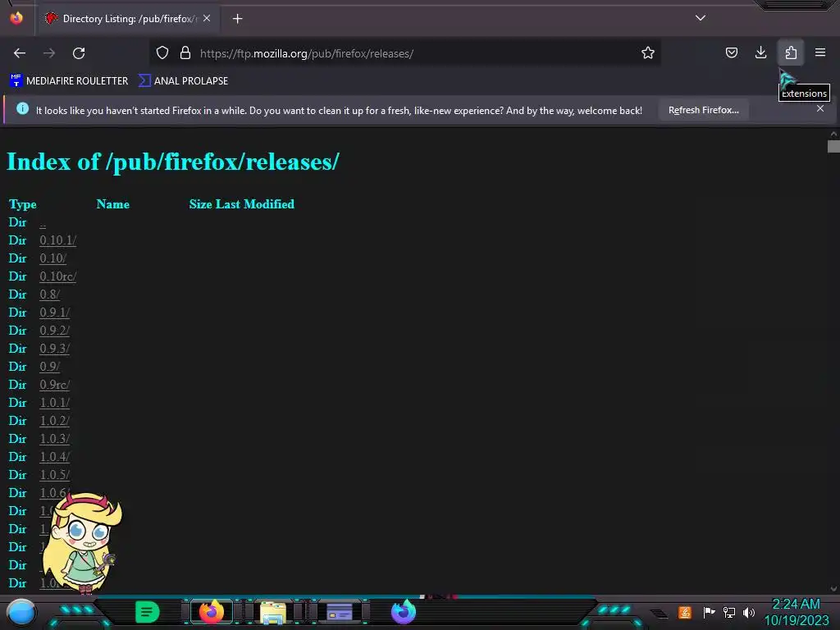
Task: Select the Directory Listing tab
Action: (x=126, y=19)
